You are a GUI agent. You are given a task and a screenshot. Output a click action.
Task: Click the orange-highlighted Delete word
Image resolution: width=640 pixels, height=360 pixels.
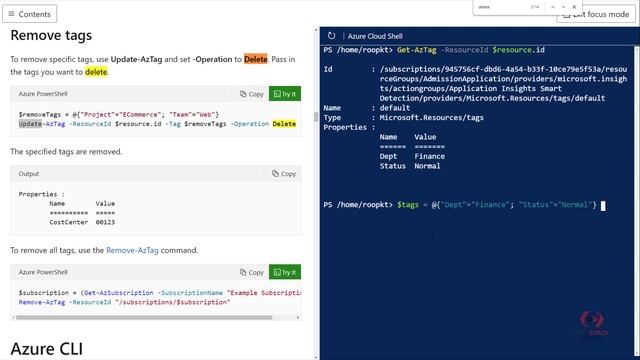256,59
